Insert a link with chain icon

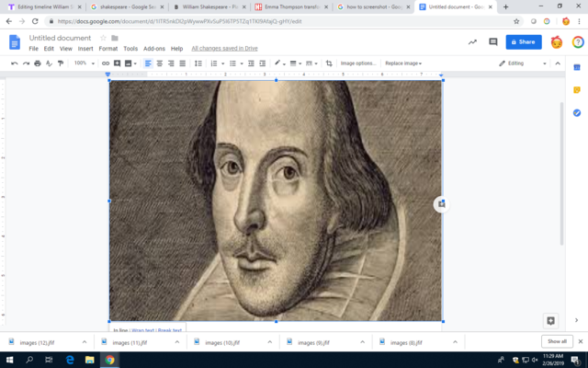click(x=106, y=63)
